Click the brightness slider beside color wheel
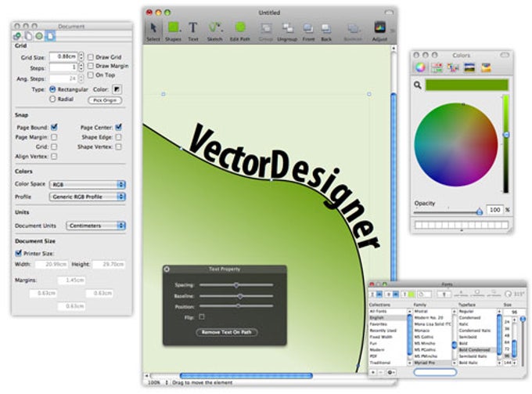The image size is (532, 394). (x=505, y=144)
